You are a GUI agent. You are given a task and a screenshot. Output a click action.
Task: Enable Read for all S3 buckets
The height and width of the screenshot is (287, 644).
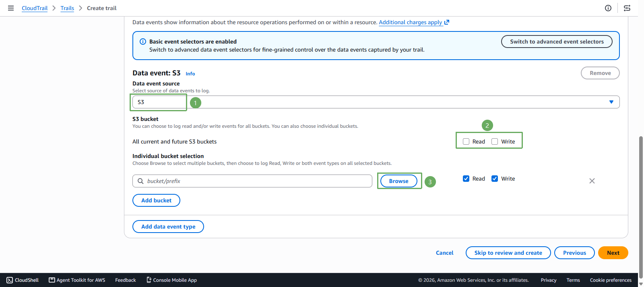click(x=466, y=141)
